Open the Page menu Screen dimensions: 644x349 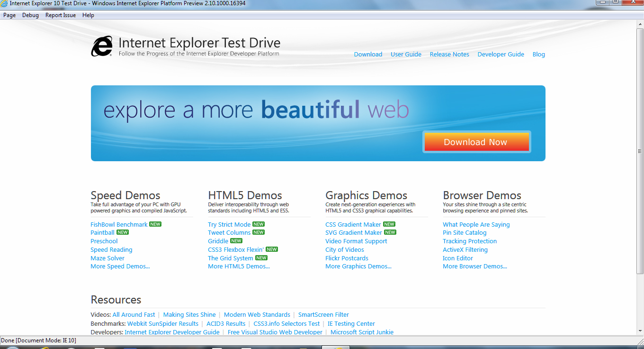pos(9,15)
